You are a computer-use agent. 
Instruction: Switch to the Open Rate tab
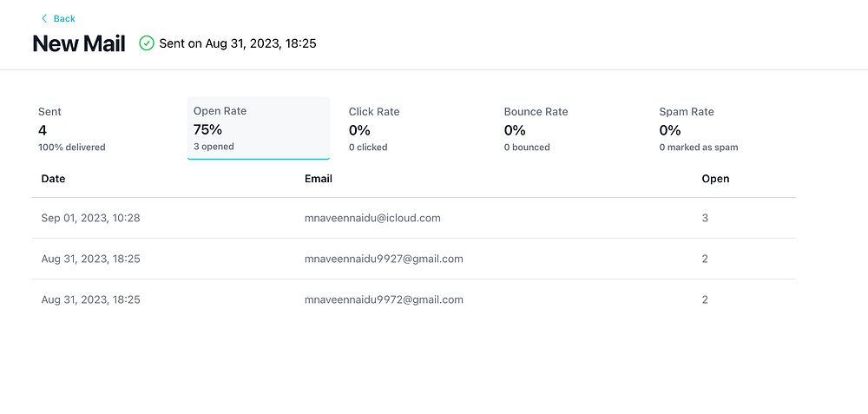pos(258,128)
